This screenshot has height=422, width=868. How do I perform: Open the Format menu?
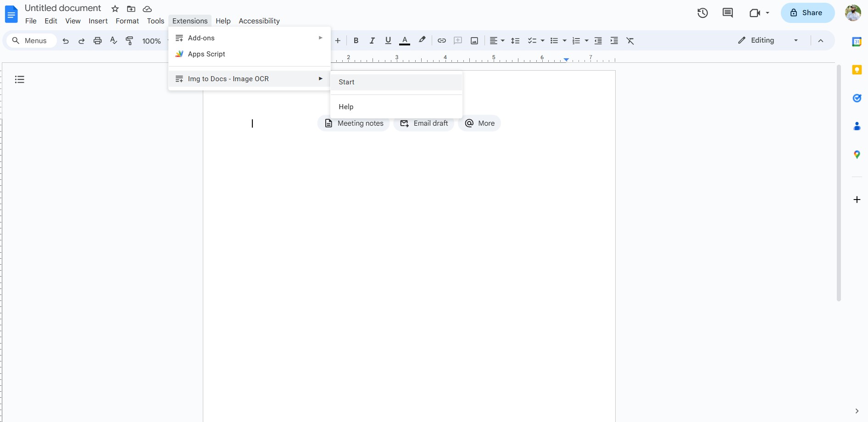[127, 21]
